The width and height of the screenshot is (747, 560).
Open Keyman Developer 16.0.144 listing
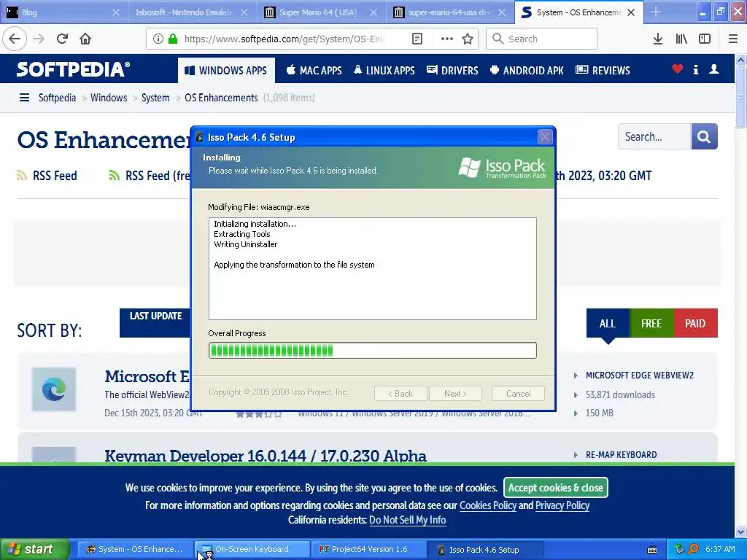coord(266,456)
